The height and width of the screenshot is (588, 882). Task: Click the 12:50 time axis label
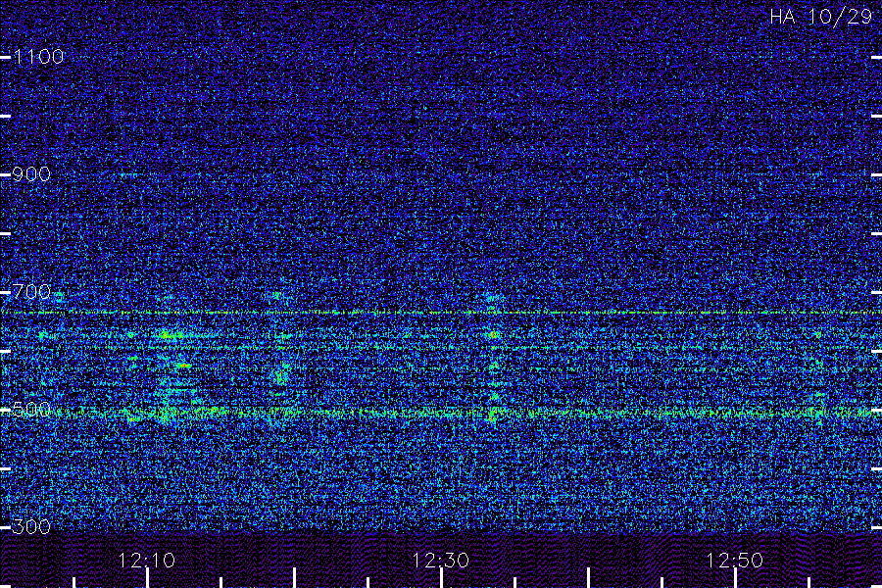pyautogui.click(x=735, y=561)
